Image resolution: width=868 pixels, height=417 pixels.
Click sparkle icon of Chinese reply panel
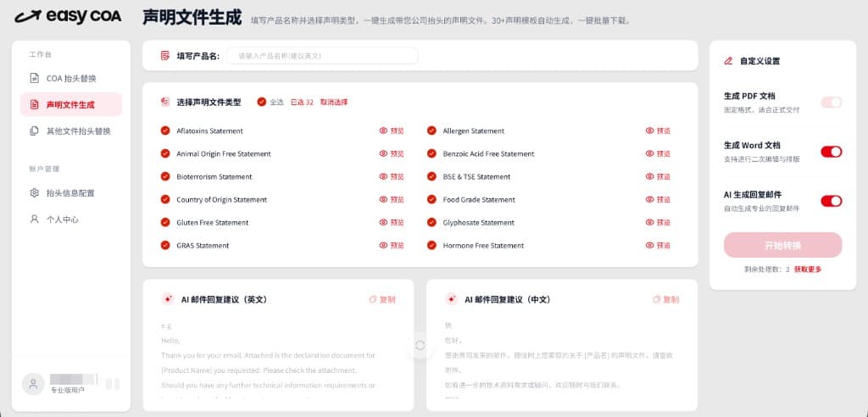[451, 299]
